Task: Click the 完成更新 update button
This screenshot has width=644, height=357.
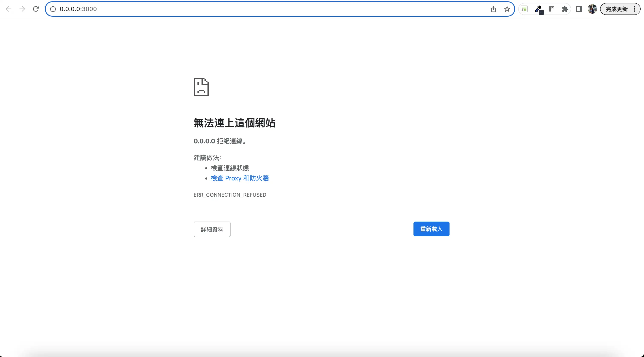Action: [616, 9]
